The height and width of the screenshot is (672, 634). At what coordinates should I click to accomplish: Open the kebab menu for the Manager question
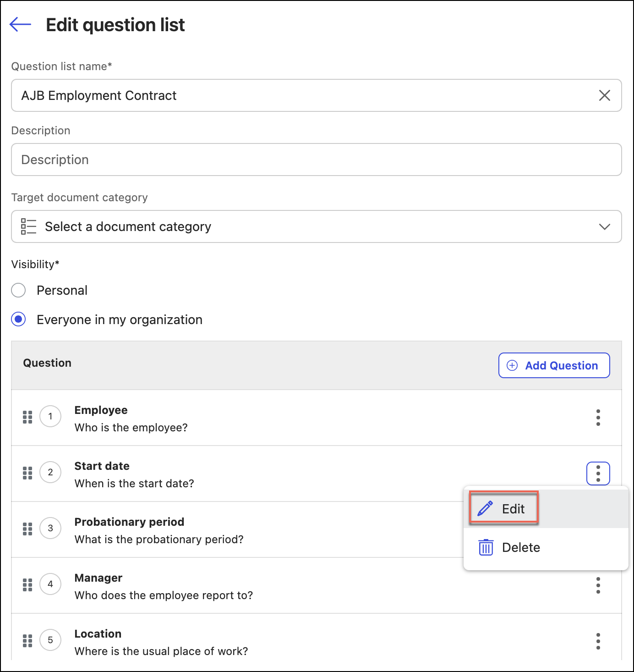[x=598, y=585]
